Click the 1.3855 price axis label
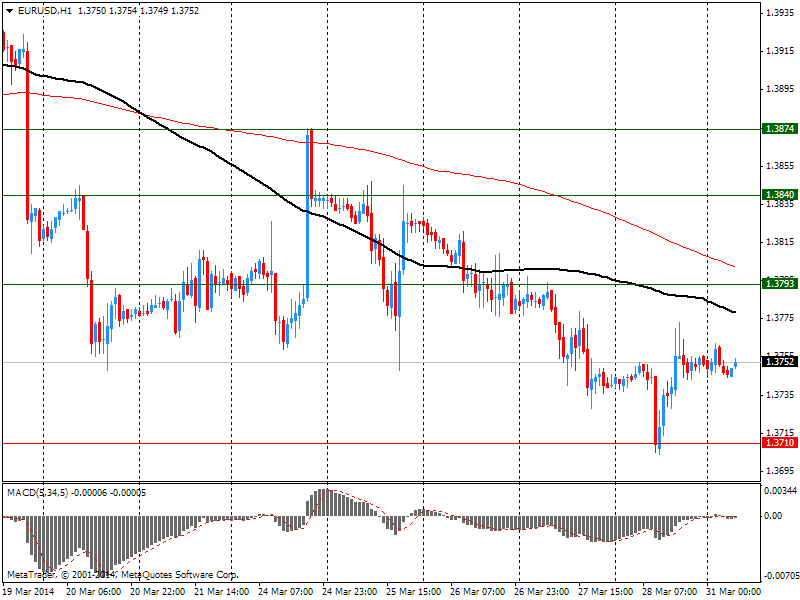Image resolution: width=800 pixels, height=600 pixels. pyautogui.click(x=780, y=166)
